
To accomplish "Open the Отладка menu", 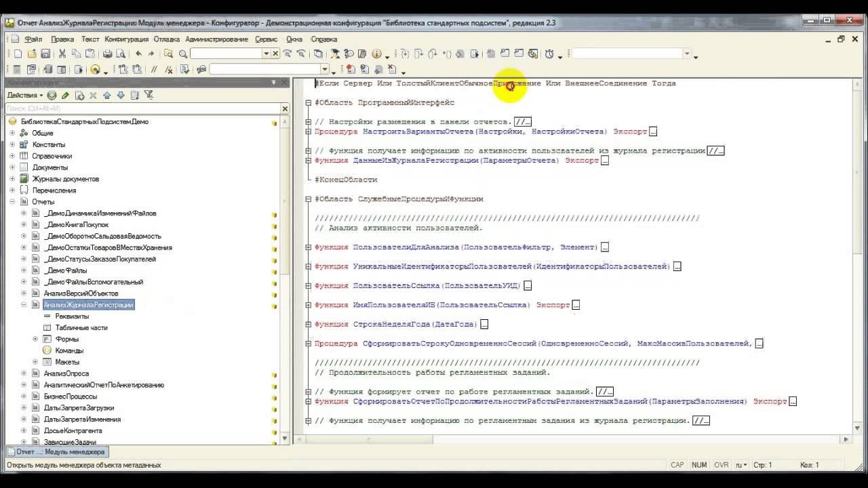I will point(167,39).
